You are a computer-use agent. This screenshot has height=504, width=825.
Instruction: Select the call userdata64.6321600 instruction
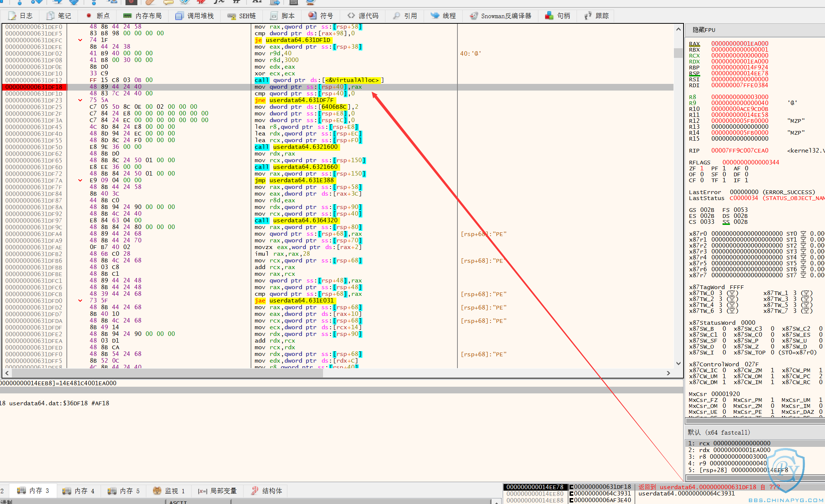click(296, 147)
